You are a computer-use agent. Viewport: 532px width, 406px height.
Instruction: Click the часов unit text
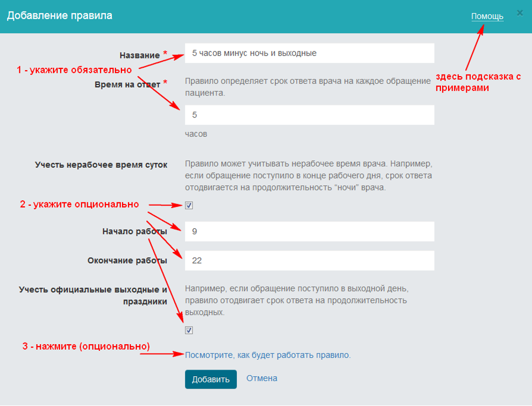196,134
